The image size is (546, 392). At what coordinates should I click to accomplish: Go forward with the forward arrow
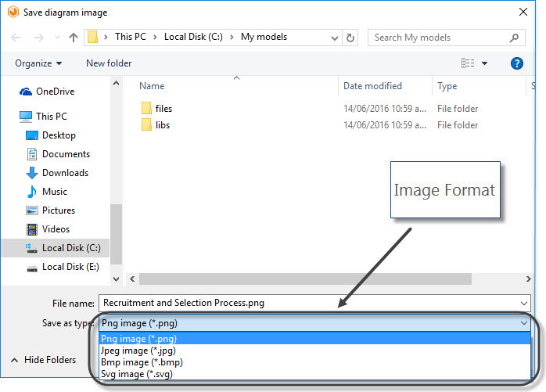(38, 38)
